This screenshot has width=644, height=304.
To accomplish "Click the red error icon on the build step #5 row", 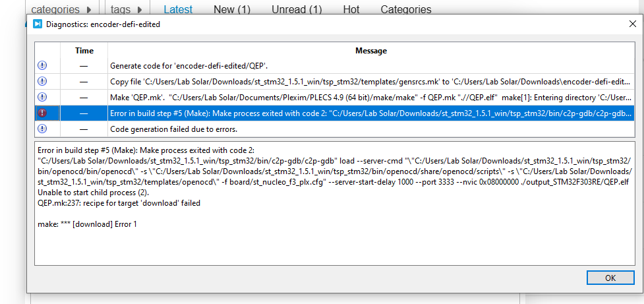I will point(42,113).
